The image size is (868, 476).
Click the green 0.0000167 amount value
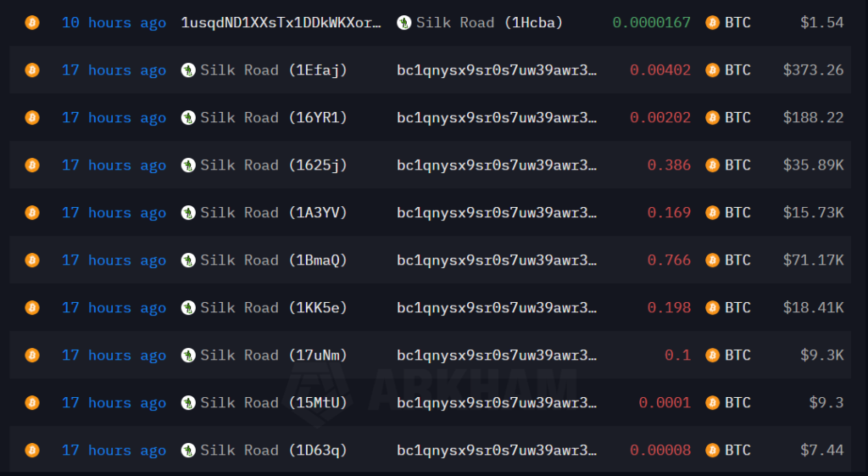click(x=652, y=23)
